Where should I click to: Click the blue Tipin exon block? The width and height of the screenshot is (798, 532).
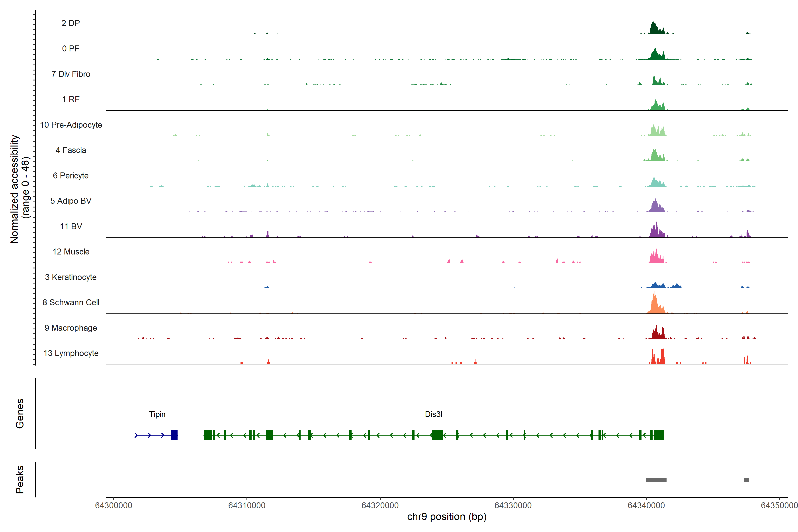pos(174,435)
